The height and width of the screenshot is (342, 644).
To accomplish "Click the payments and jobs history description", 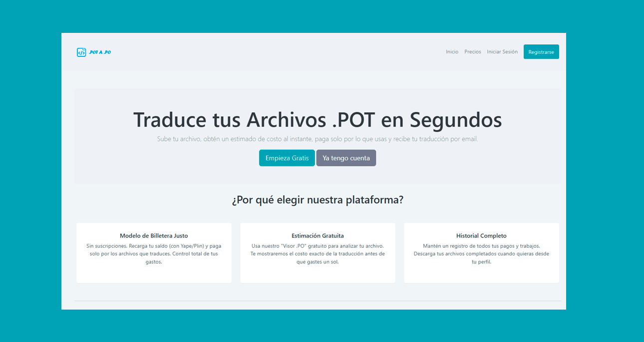I will (x=481, y=254).
